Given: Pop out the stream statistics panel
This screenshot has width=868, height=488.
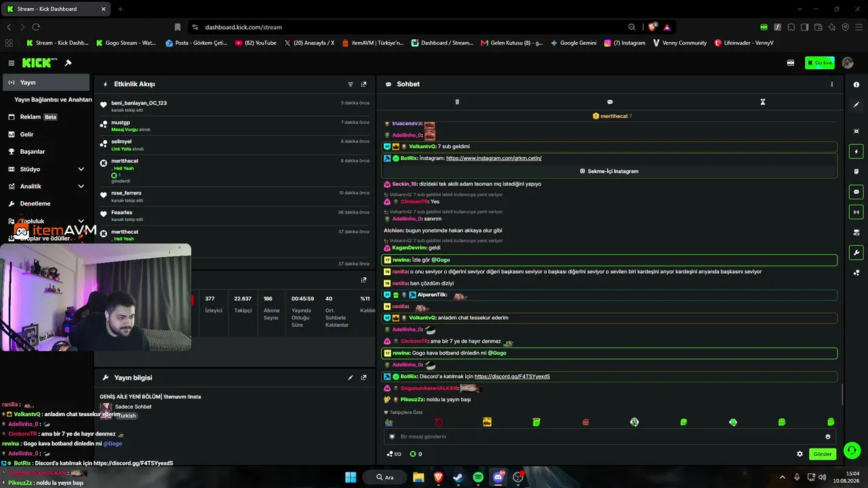Looking at the screenshot, I should 363,280.
